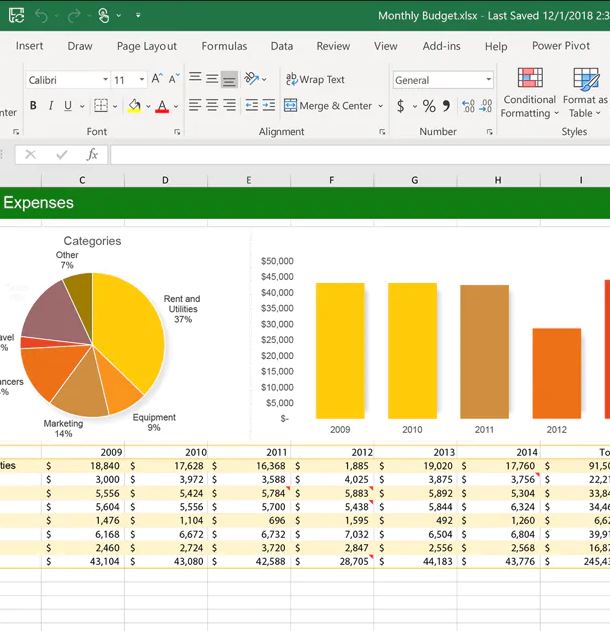Screen dimensions: 610x631
Task: Toggle Italic formatting
Action: [x=51, y=106]
